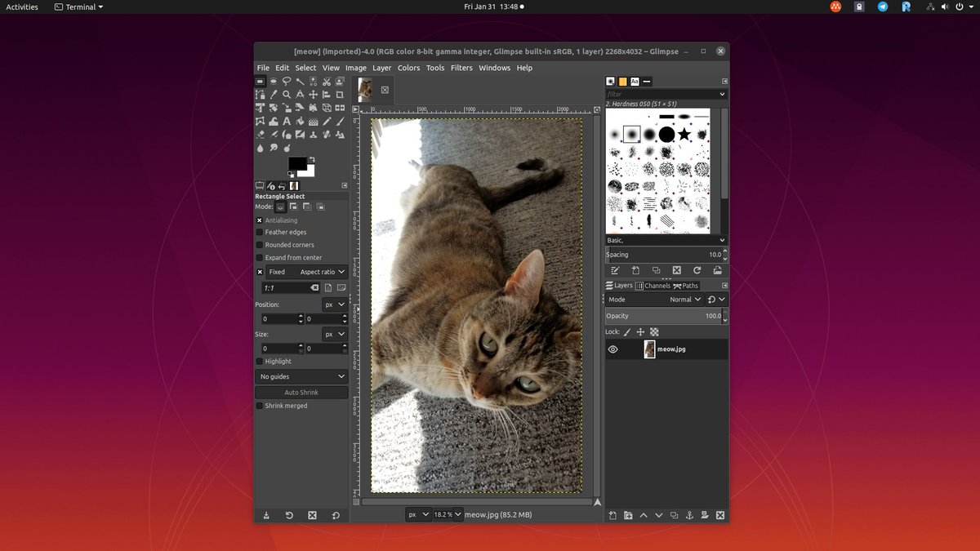
Task: Open the zoom percentage 18.2 % dropdown
Action: point(458,514)
